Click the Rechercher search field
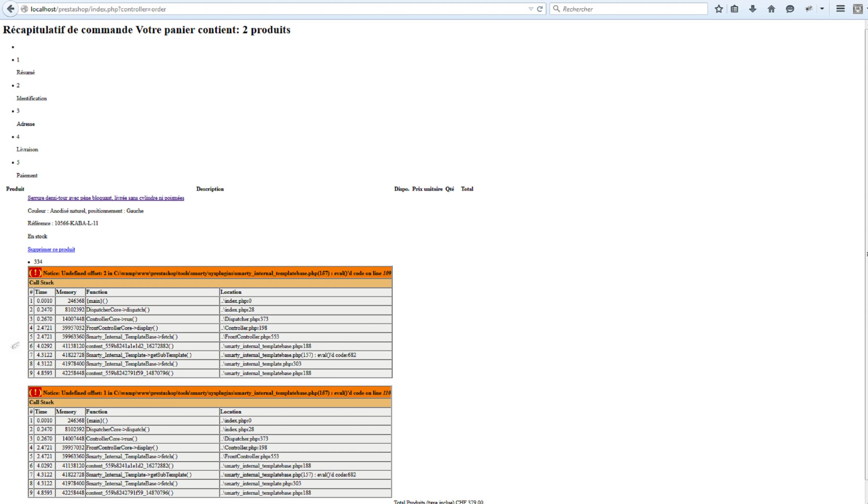Screen dimensions: 868x504 629,9
